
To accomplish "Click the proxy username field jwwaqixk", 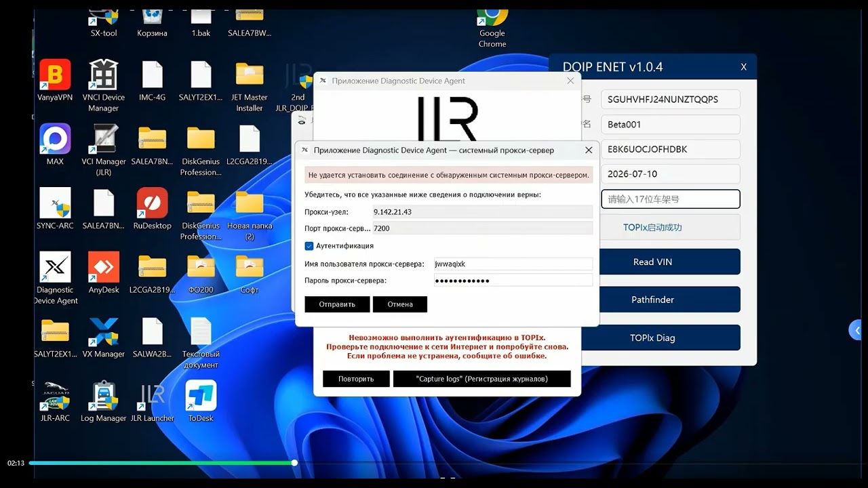I will 513,264.
